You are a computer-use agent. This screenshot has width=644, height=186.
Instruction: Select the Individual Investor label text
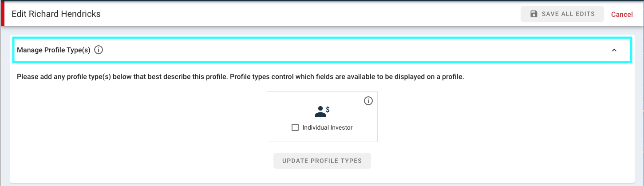click(x=328, y=128)
